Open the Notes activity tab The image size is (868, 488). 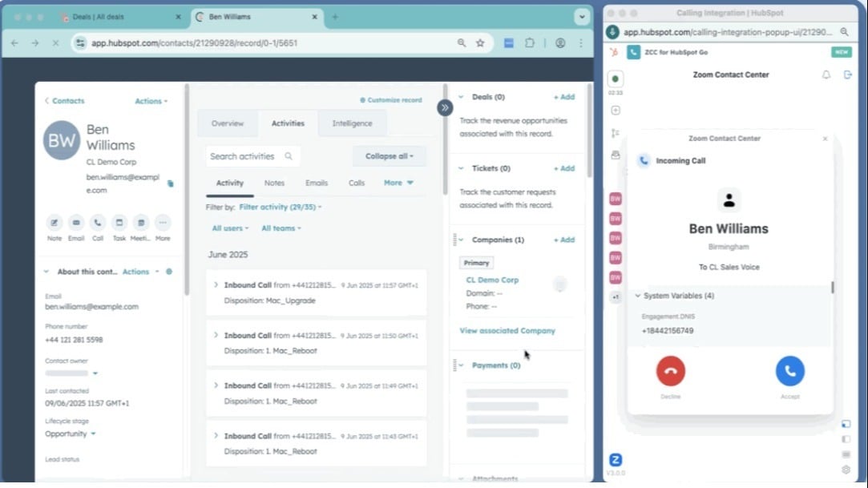[274, 183]
